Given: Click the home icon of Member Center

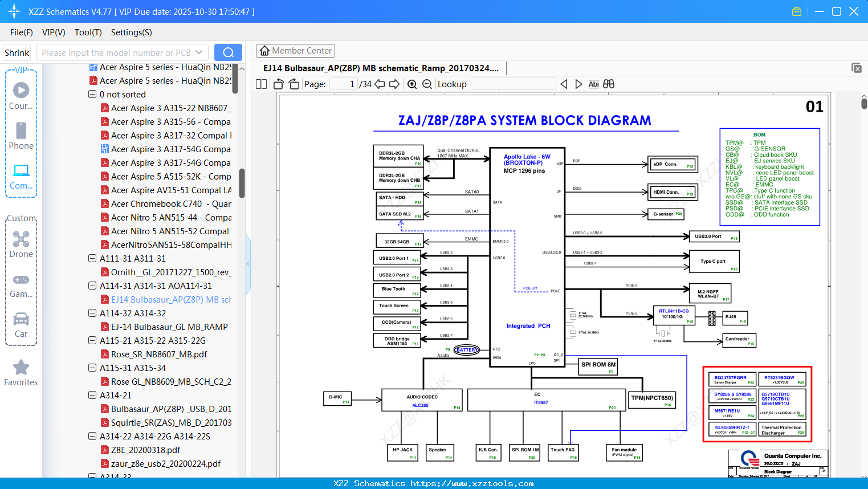Looking at the screenshot, I should pyautogui.click(x=264, y=51).
